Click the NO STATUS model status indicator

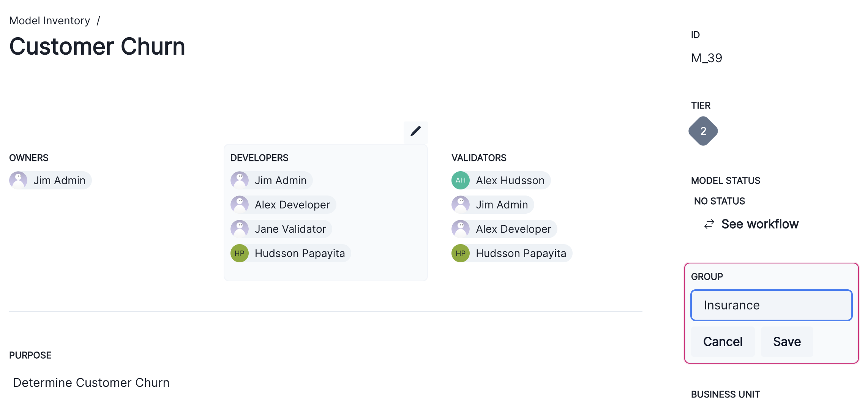tap(719, 201)
